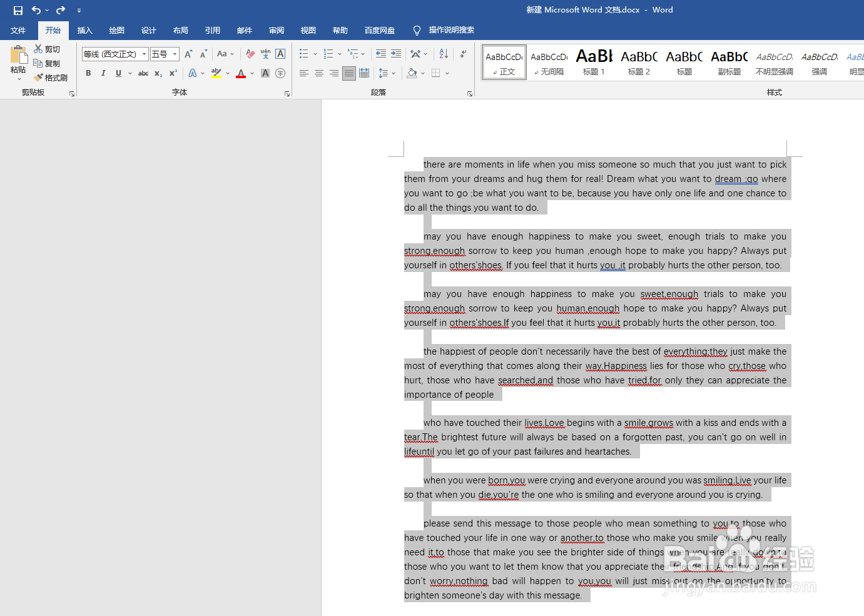Align the text right

(334, 73)
